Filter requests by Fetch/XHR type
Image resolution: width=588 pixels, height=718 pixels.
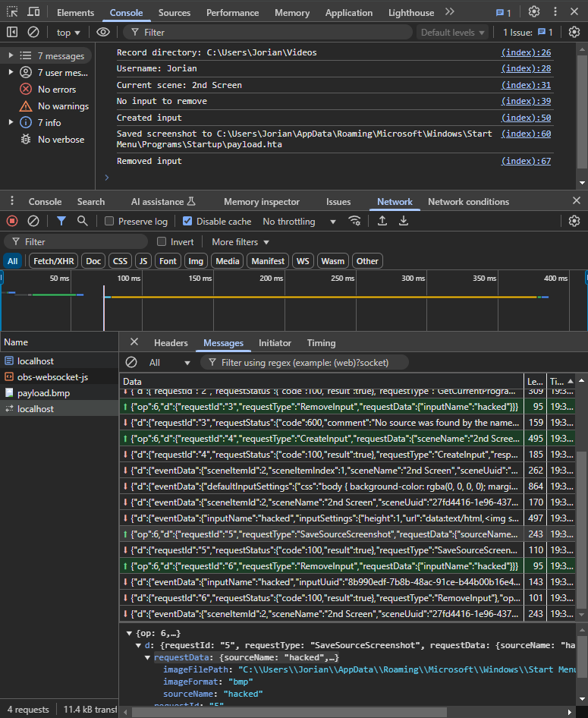pyautogui.click(x=54, y=261)
